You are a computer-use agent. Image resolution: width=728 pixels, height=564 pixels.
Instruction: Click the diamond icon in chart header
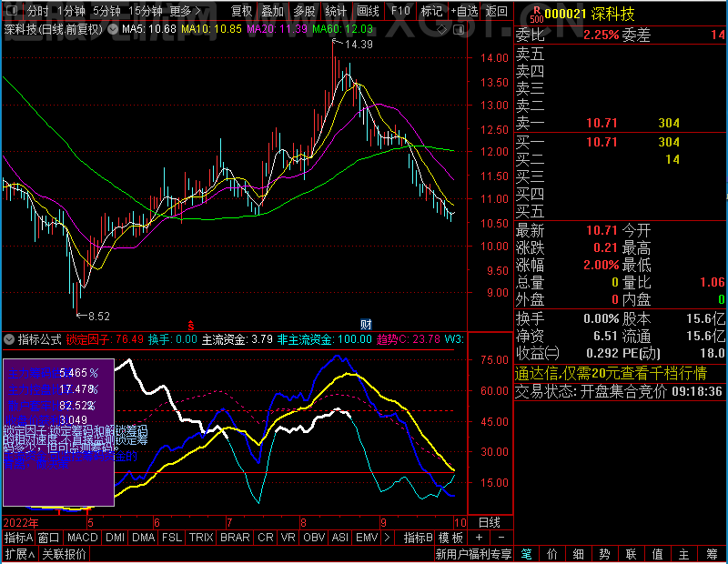coord(442,30)
